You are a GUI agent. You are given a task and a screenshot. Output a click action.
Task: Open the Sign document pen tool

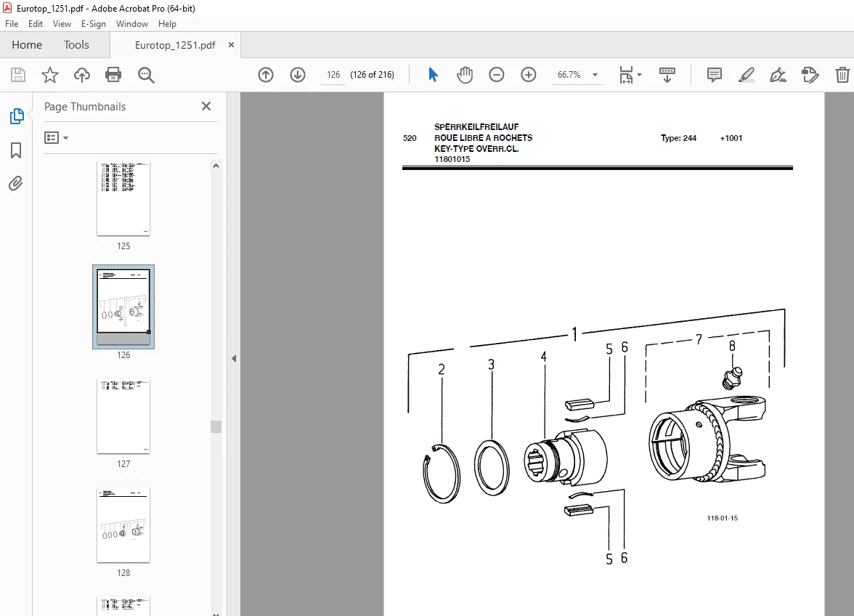(778, 75)
